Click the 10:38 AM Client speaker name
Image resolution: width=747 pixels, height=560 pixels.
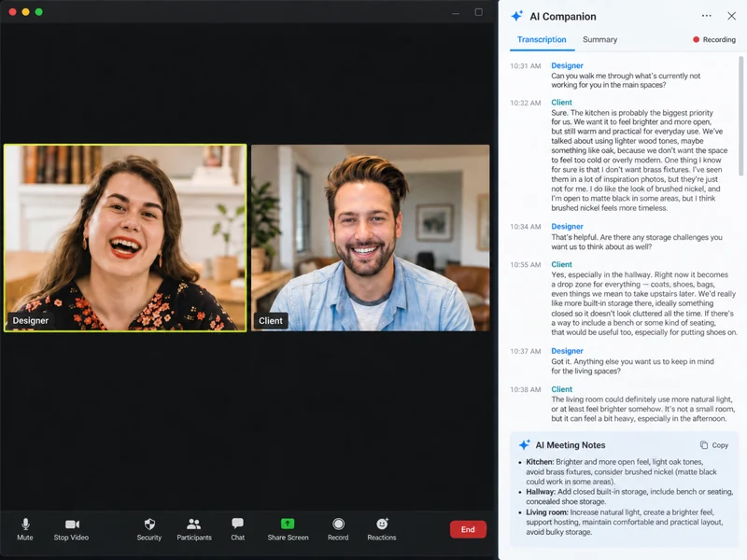tap(562, 389)
